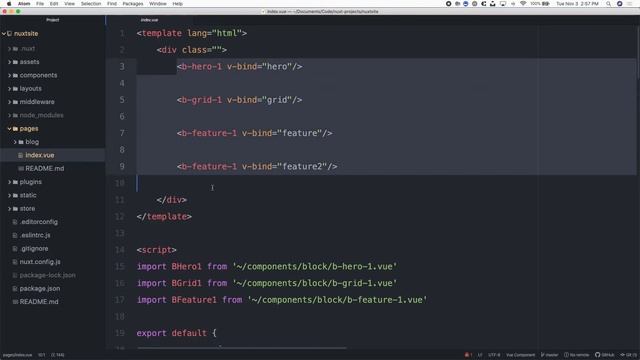Click line number 14 in gutter
The image size is (640, 360).
120,250
